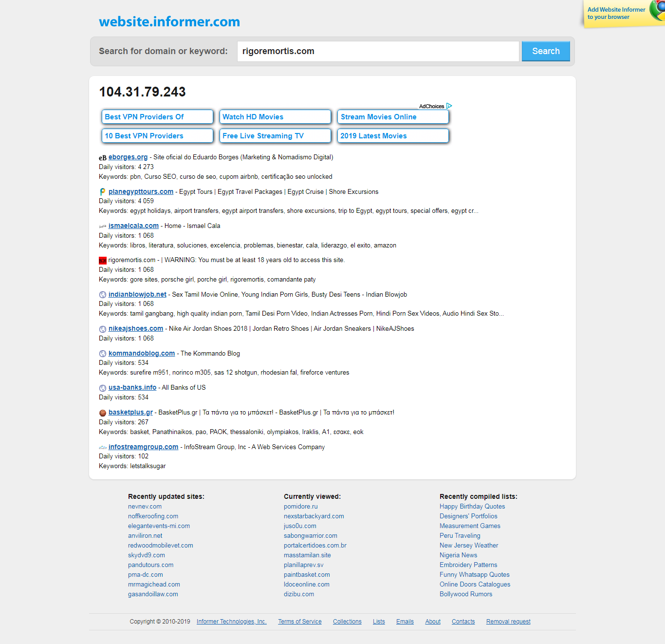Open the Free Live Streaming TV ad
665x644 pixels.
coord(276,136)
